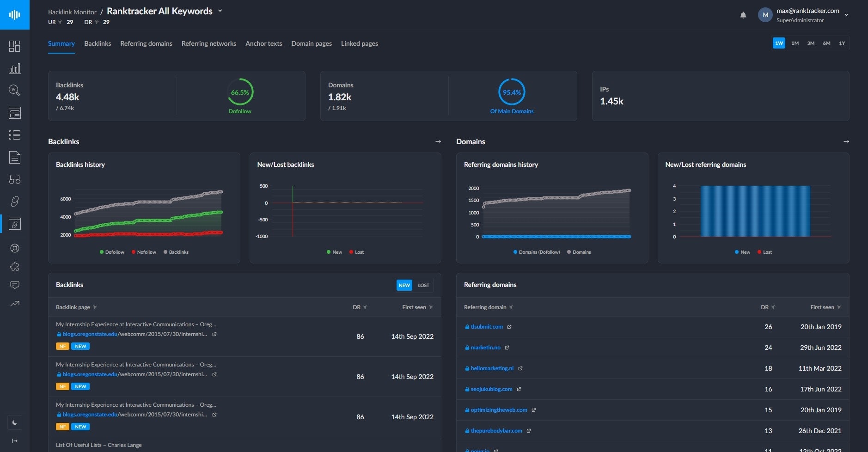Open the marketin.no domain link
Image resolution: width=868 pixels, height=452 pixels.
485,348
